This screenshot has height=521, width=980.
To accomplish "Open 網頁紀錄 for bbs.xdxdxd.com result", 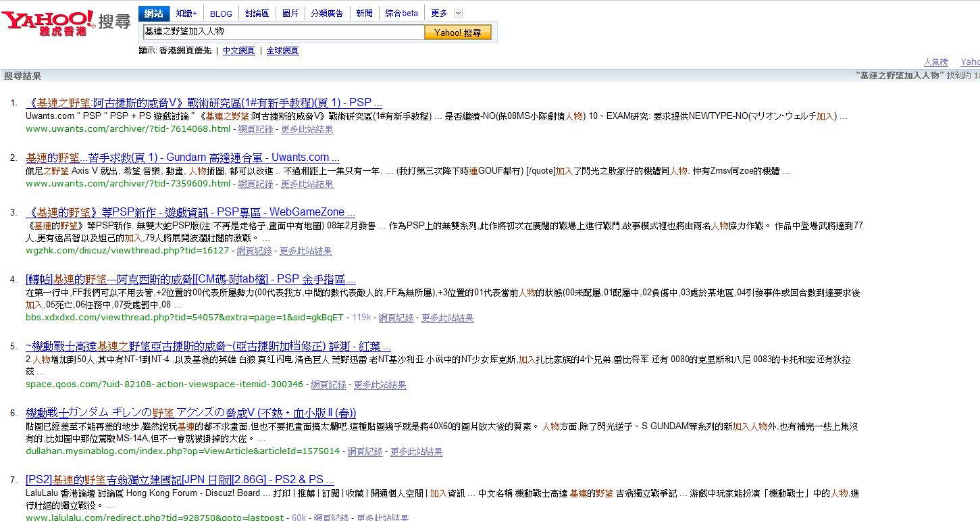I will 396,318.
